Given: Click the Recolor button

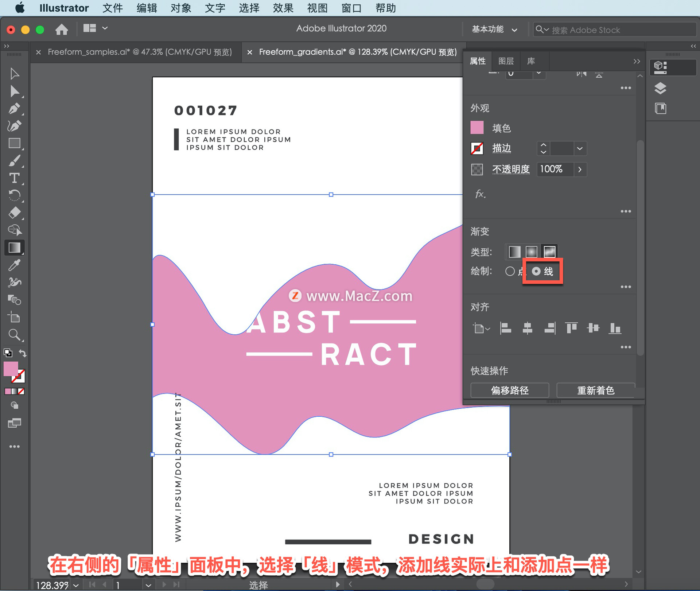Looking at the screenshot, I should point(595,390).
